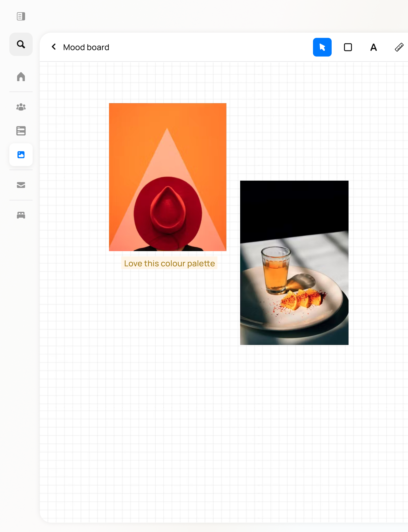Click the Mood board title
408x532 pixels.
(x=86, y=47)
